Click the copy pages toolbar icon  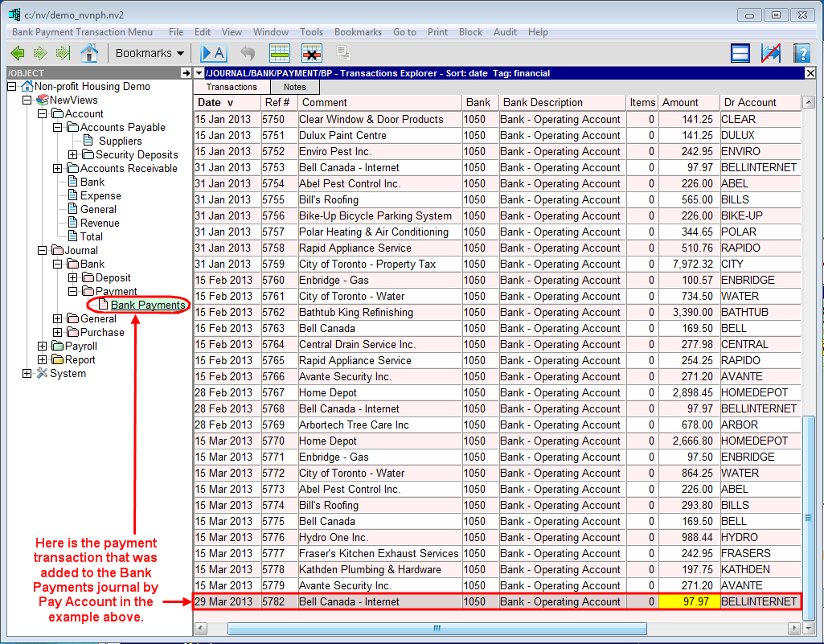click(344, 53)
